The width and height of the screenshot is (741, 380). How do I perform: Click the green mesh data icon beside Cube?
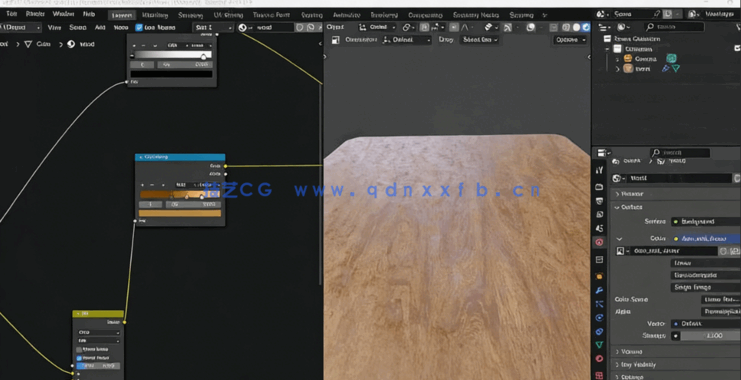676,69
